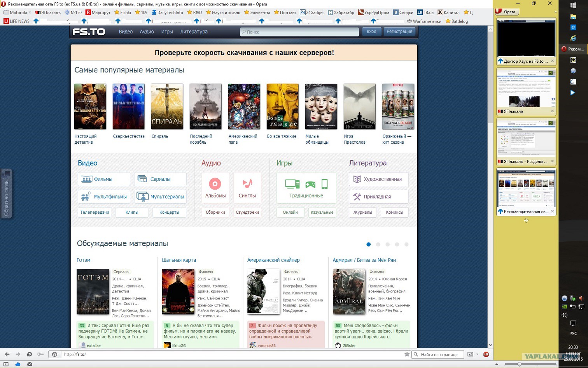
Task: Click the Художественная book icon
Action: tap(357, 179)
